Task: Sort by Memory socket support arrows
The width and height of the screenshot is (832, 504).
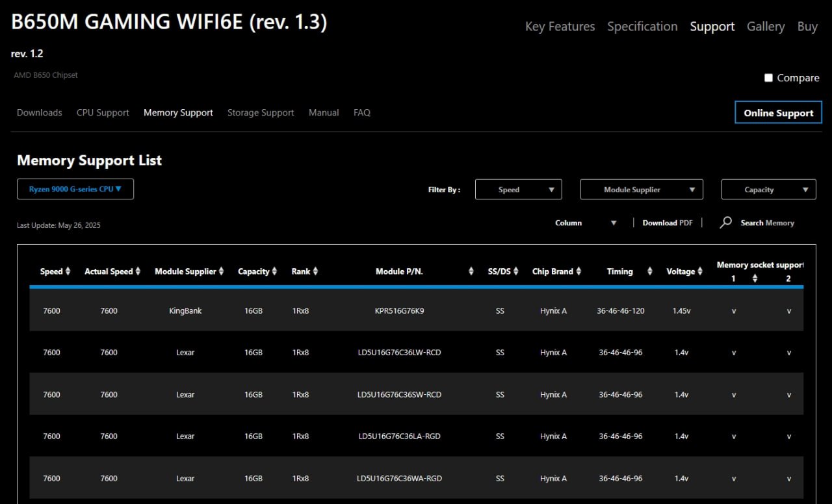Action: (755, 279)
